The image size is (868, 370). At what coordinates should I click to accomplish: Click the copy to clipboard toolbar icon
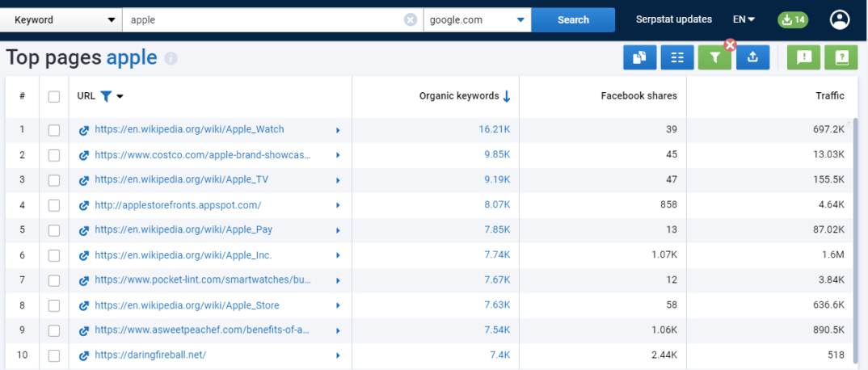tap(639, 57)
